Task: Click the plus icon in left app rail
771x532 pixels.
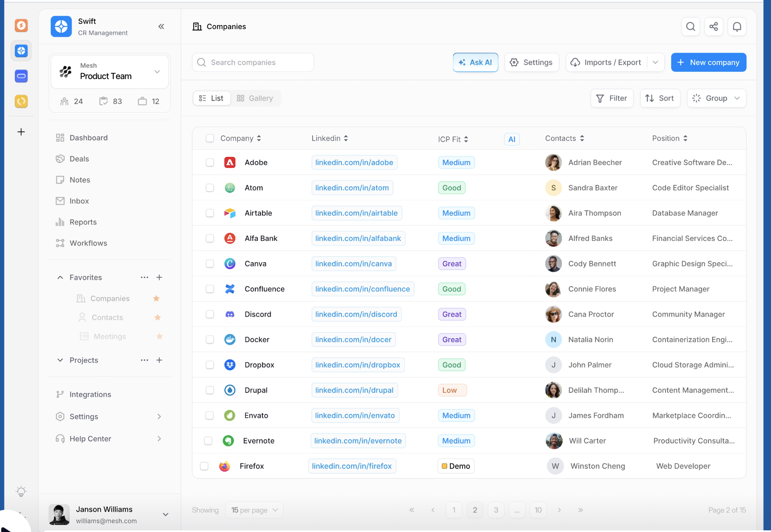Action: pos(21,132)
